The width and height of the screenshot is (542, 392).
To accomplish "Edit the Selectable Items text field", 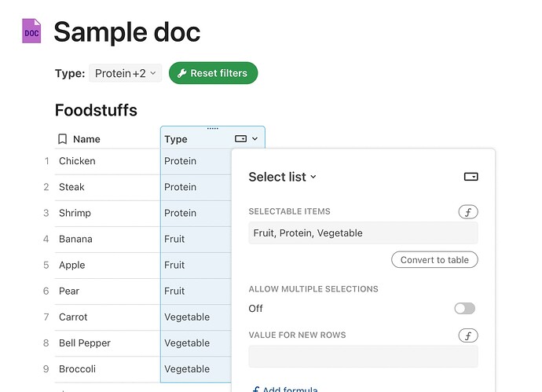I will (x=363, y=233).
